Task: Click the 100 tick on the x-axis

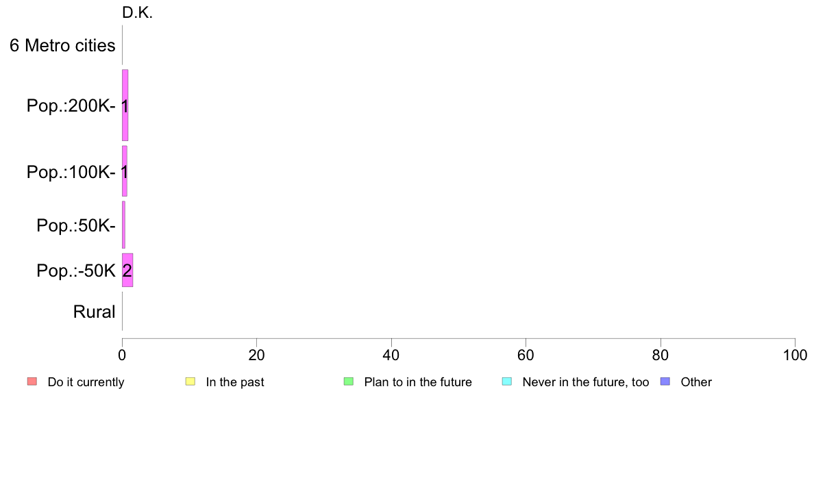Action: tap(795, 355)
